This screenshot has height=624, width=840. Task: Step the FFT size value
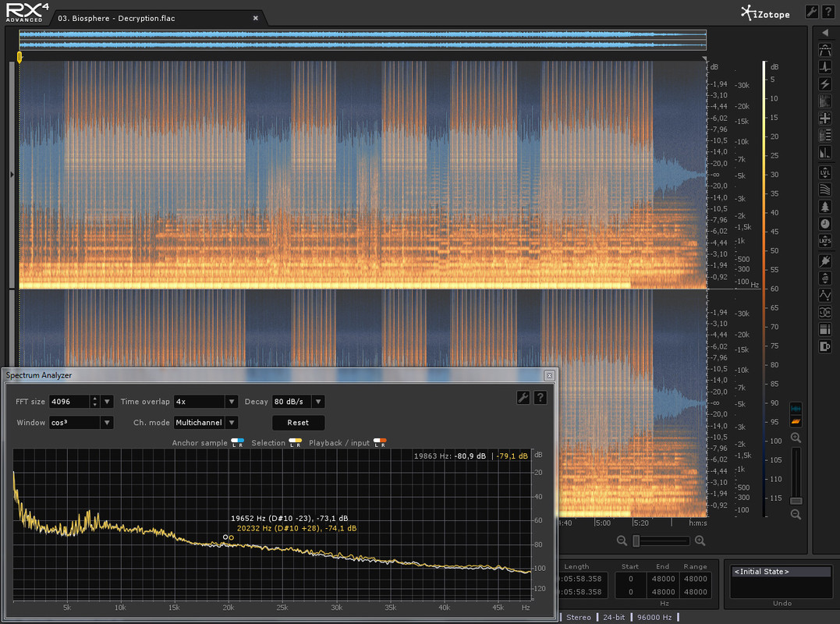pyautogui.click(x=95, y=402)
